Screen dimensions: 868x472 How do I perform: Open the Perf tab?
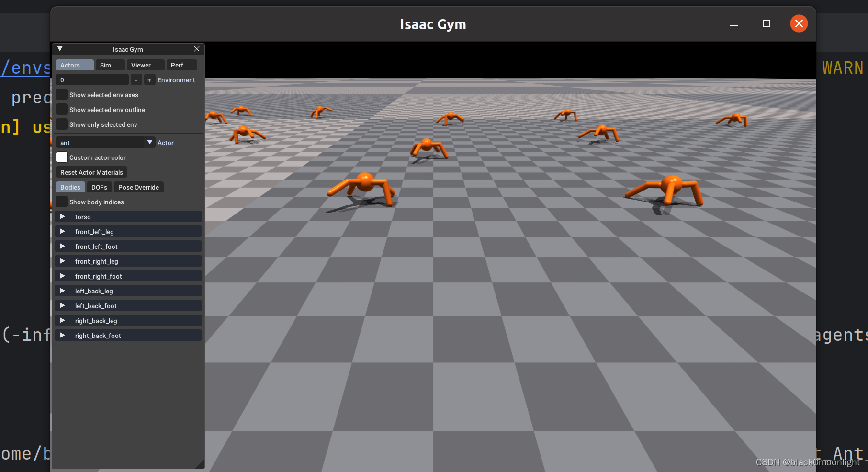[181, 65]
